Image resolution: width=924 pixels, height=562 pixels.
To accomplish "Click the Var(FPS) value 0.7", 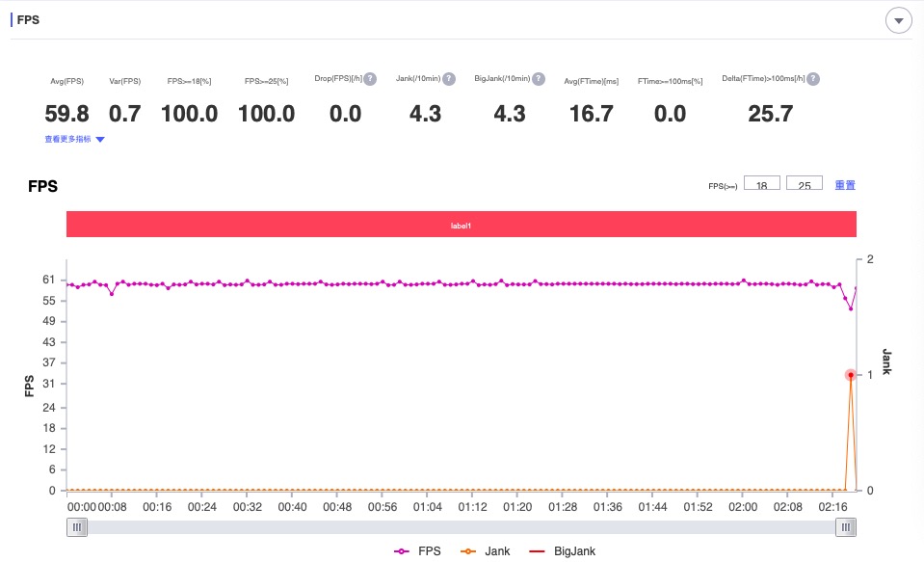I will coord(124,114).
